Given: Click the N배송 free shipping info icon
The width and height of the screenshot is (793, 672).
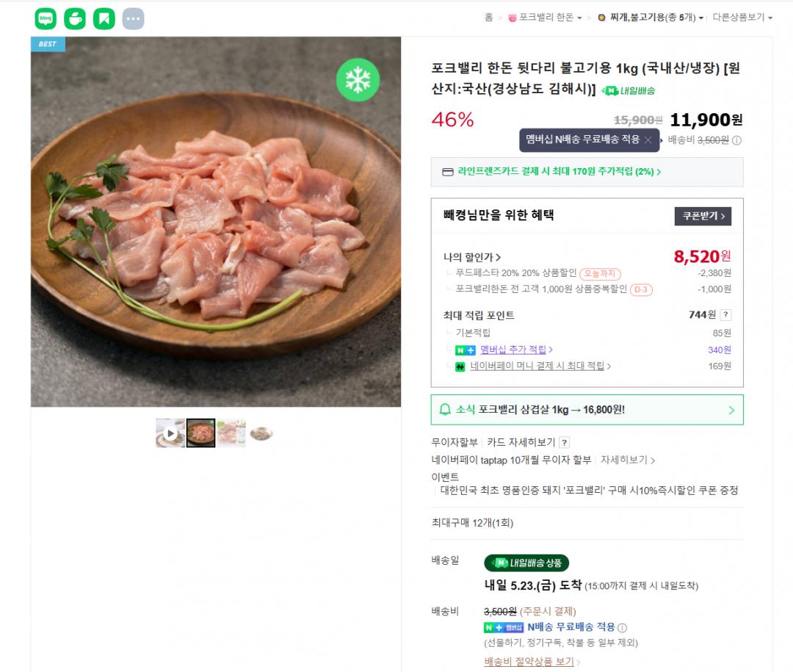Looking at the screenshot, I should [x=622, y=628].
